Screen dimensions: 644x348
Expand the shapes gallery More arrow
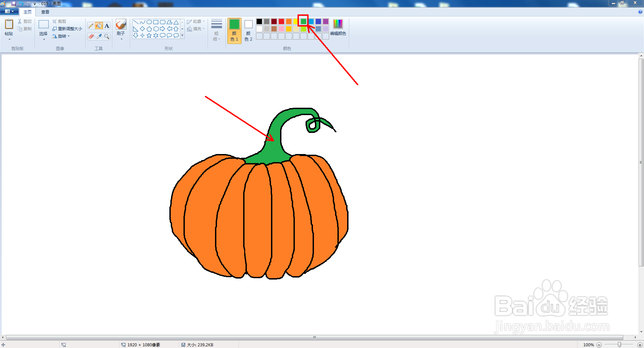coord(182,35)
